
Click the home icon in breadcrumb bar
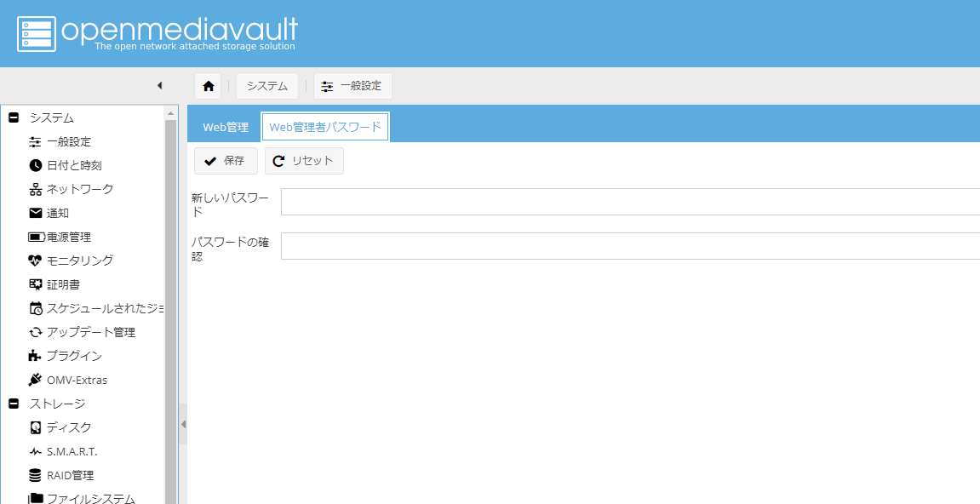click(208, 86)
